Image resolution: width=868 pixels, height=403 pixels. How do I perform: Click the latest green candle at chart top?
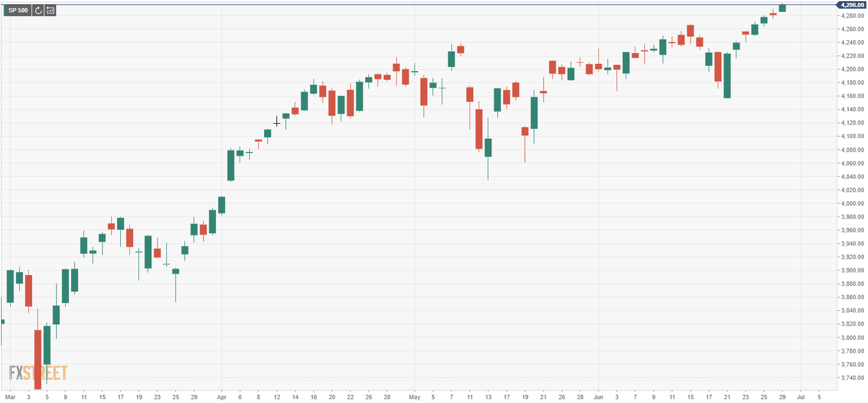click(782, 8)
